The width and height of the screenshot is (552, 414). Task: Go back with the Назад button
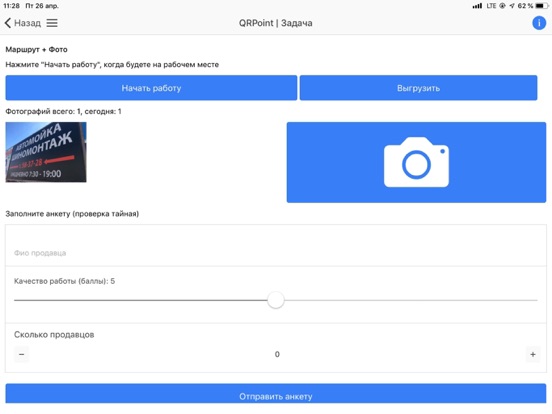pyautogui.click(x=23, y=23)
